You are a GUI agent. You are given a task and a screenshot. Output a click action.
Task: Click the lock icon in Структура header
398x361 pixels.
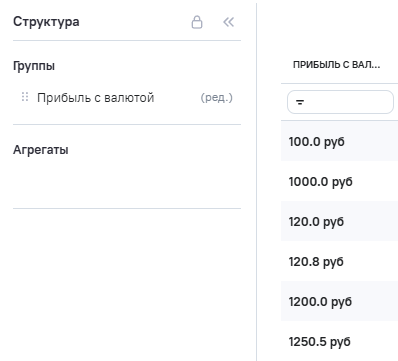pos(197,22)
